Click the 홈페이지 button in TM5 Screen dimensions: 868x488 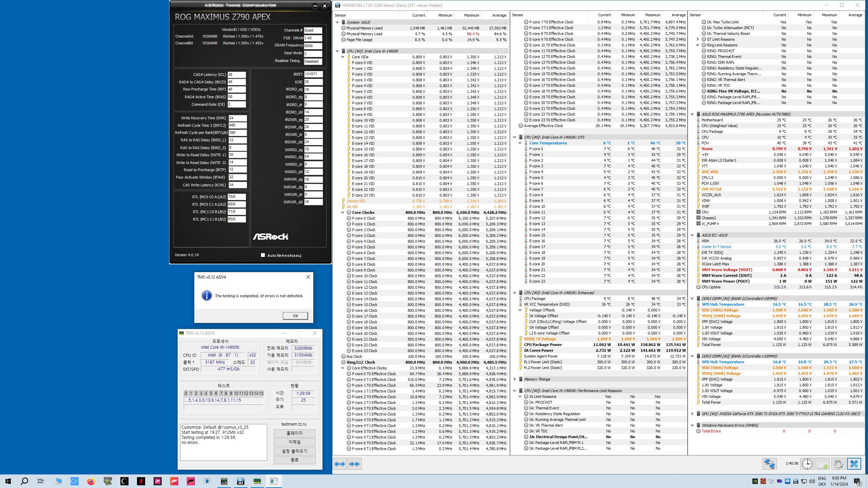pos(294,433)
